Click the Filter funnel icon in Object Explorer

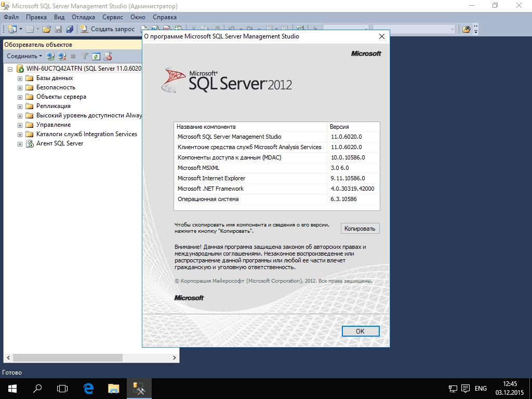coord(85,56)
